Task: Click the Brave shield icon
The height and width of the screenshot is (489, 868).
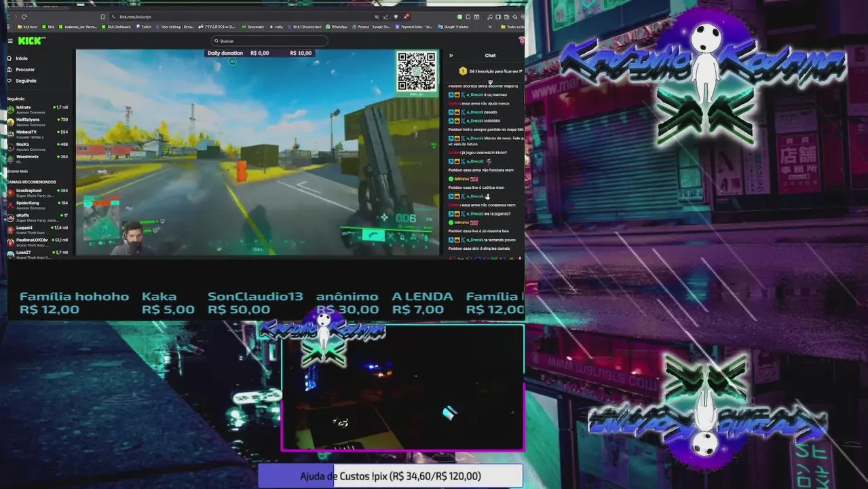Action: [396, 16]
